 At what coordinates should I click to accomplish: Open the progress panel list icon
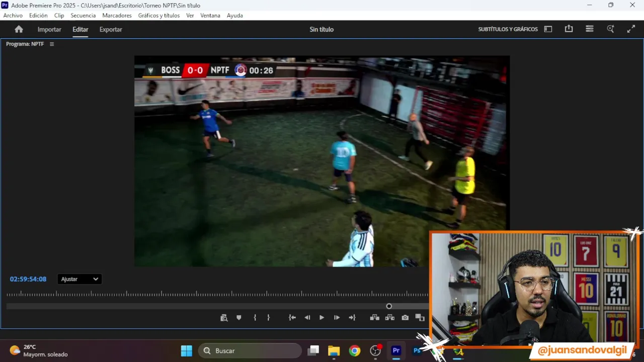coord(590,29)
